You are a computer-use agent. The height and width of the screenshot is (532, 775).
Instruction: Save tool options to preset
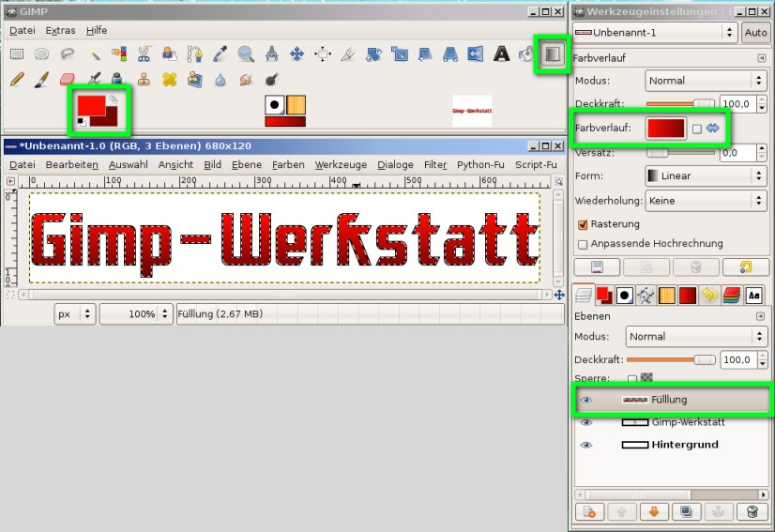597,267
